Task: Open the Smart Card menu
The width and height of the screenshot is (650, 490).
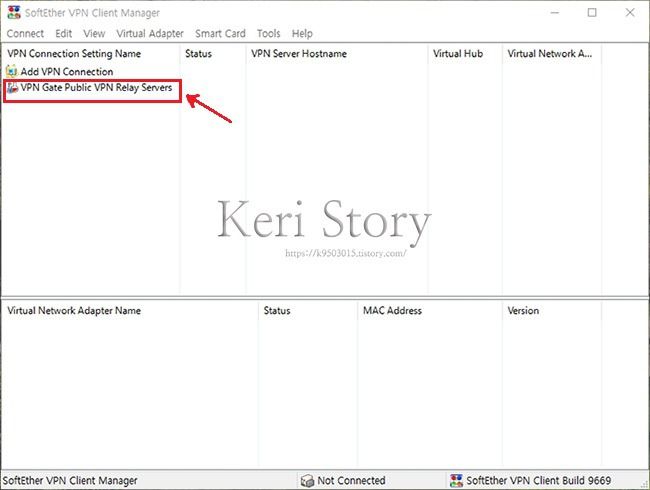Action: (x=220, y=34)
